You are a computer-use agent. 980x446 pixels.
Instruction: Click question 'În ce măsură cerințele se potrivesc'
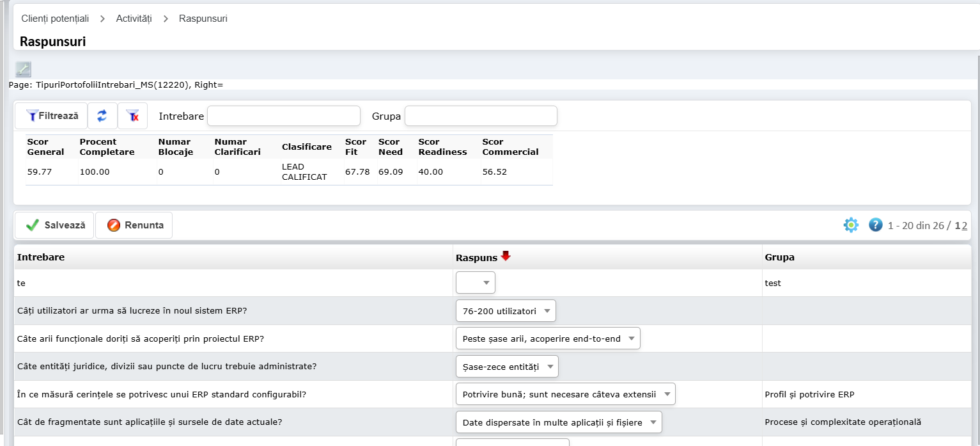tap(162, 394)
